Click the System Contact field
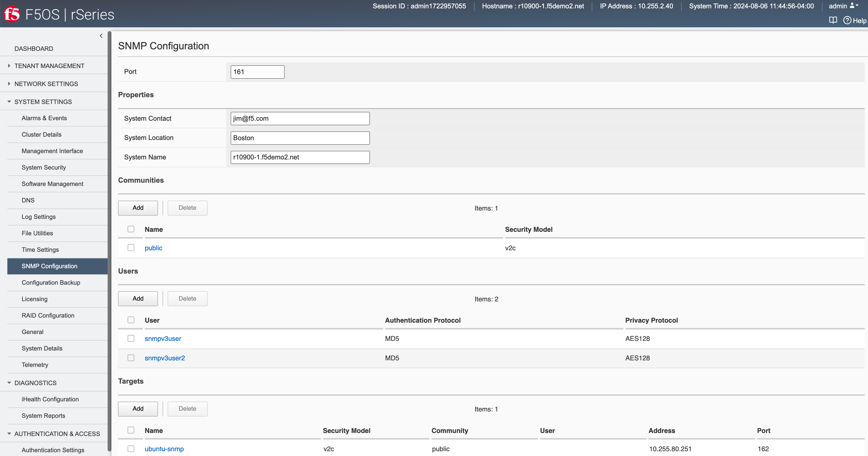This screenshot has height=456, width=868. [x=300, y=118]
